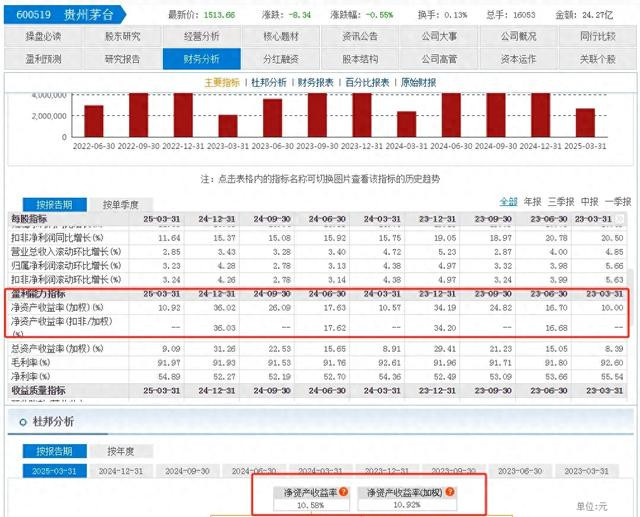The width and height of the screenshot is (640, 517).
Task: Select the 2023-03-31 DuPont period tab
Action: coord(587,471)
